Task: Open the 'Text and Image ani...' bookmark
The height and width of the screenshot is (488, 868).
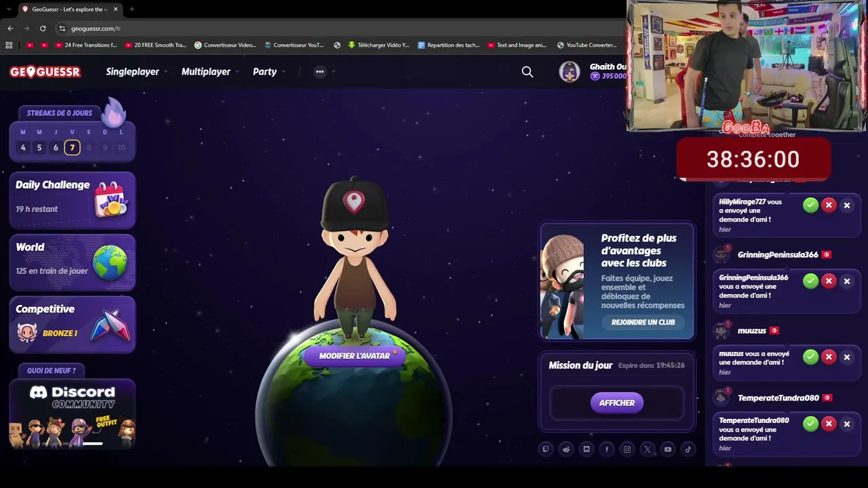Action: pos(517,45)
